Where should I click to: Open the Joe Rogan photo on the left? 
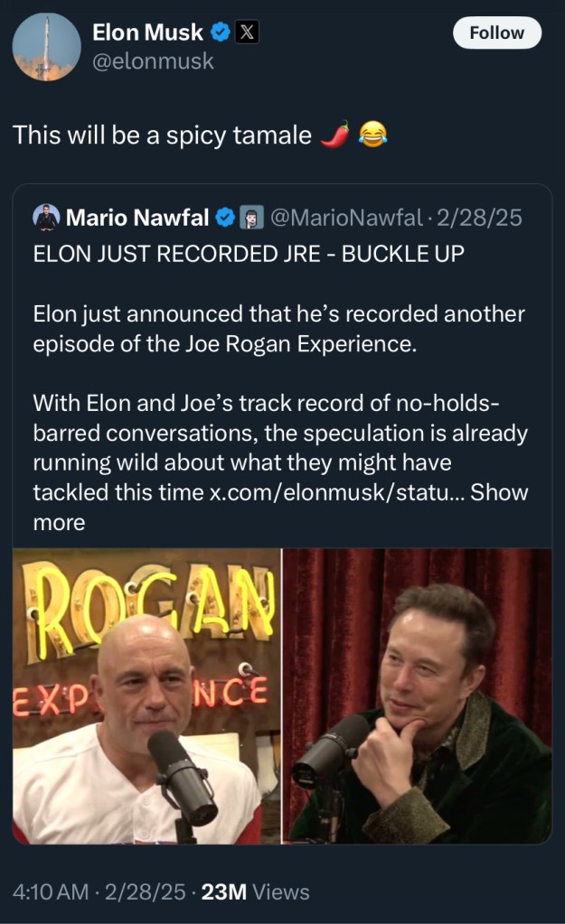pyautogui.click(x=146, y=695)
